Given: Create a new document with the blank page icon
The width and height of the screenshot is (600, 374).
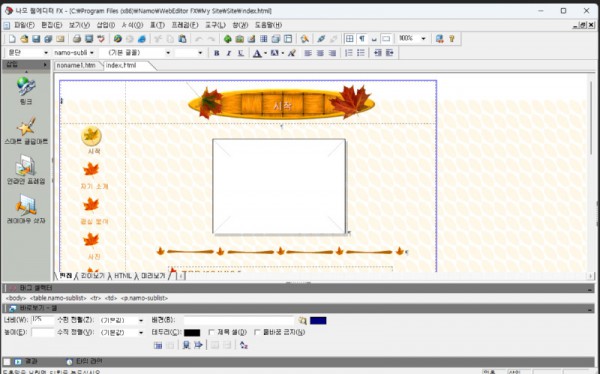Looking at the screenshot, I should coord(12,39).
